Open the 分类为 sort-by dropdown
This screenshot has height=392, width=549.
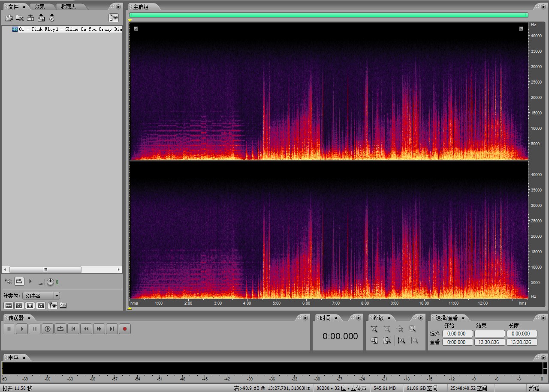tap(57, 296)
